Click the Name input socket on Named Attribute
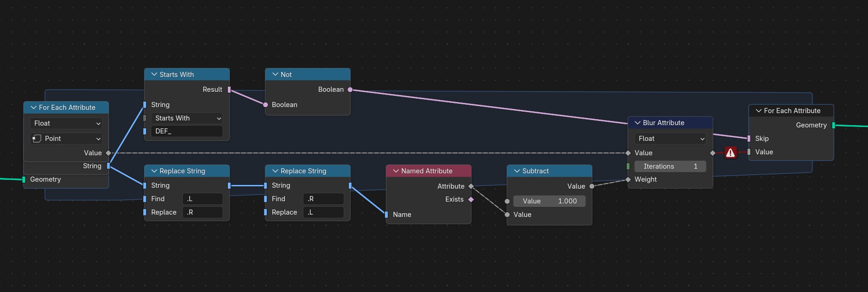Image resolution: width=868 pixels, height=292 pixels. click(x=386, y=215)
